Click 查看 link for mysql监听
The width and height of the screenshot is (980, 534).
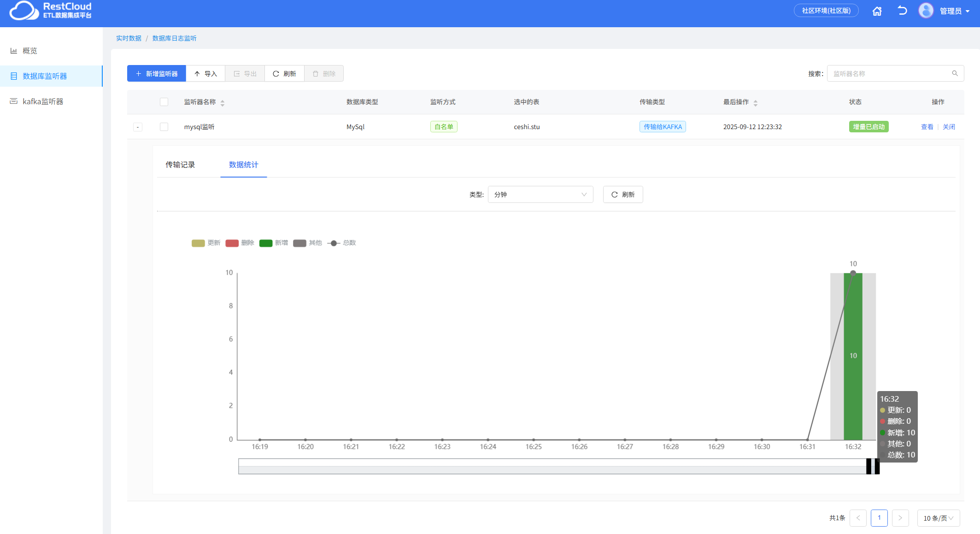coord(927,127)
